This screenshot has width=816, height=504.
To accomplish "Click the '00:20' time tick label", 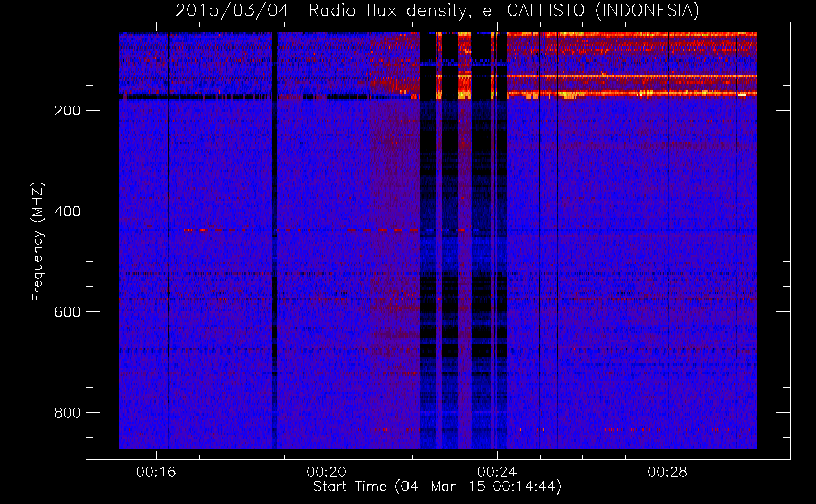I will click(326, 472).
